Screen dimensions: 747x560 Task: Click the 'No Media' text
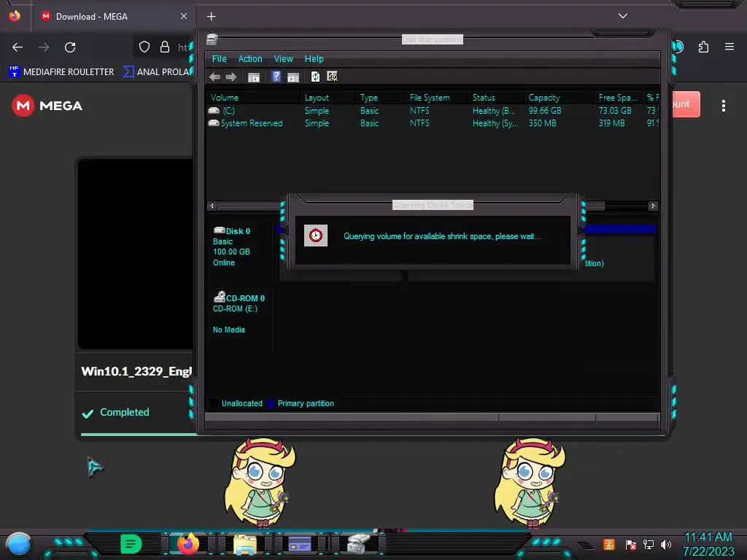[228, 330]
